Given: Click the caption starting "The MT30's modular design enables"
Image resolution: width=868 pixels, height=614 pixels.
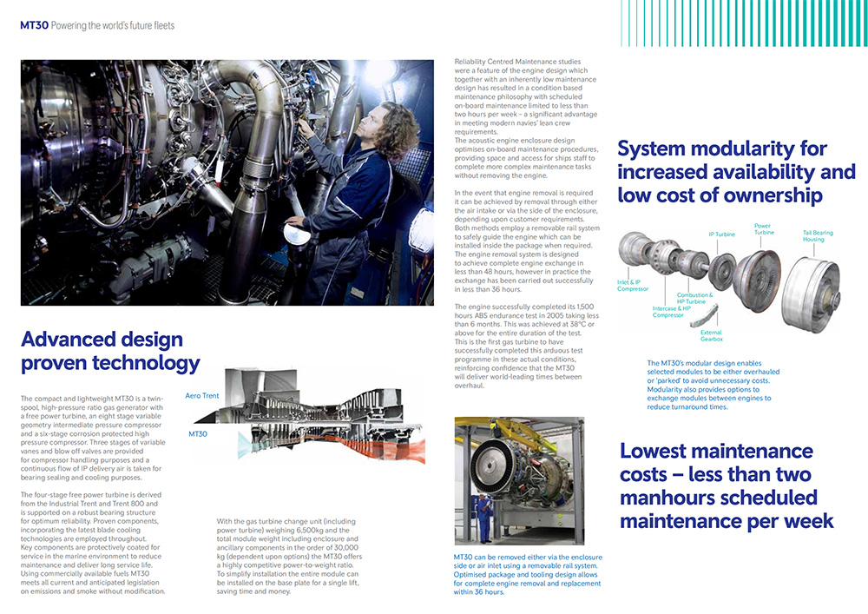Looking at the screenshot, I should [713, 385].
